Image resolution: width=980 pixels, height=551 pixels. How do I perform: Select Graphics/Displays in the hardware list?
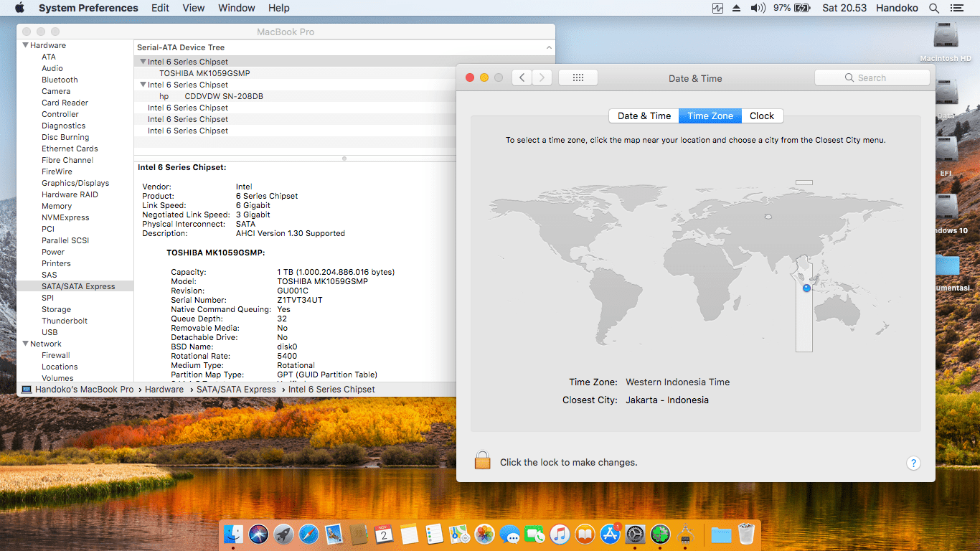click(75, 183)
